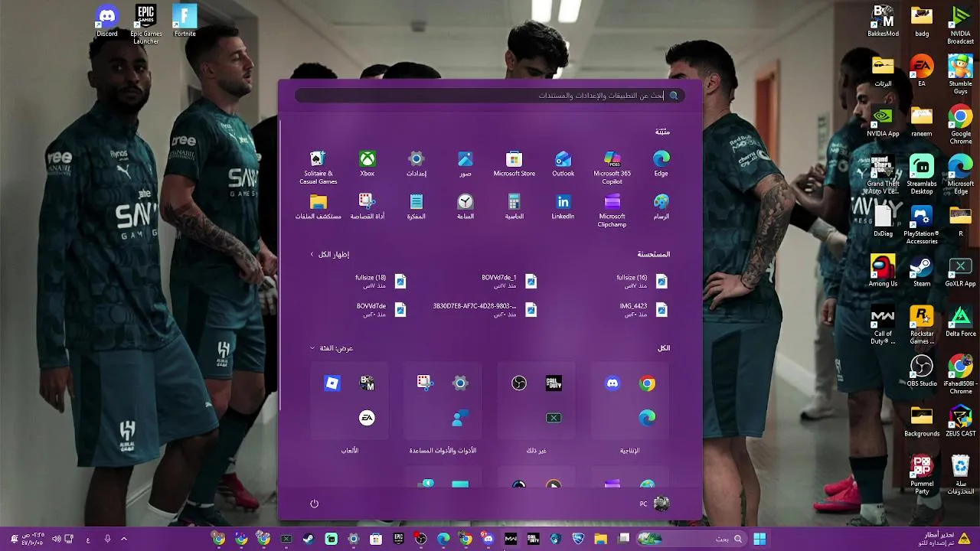Open Roblox in الألعاب category
The width and height of the screenshot is (980, 551).
(x=332, y=383)
